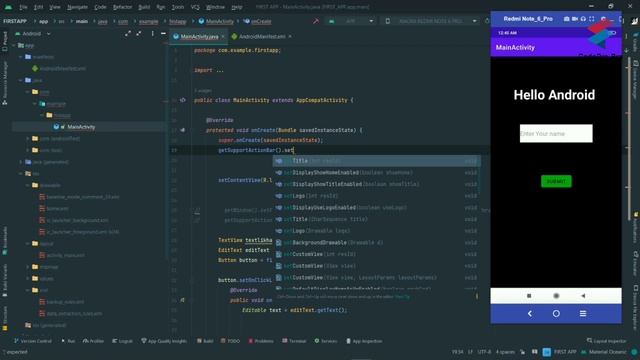Click mirror toolbar home circle icon
The width and height of the screenshot is (640, 360).
(x=556, y=313)
